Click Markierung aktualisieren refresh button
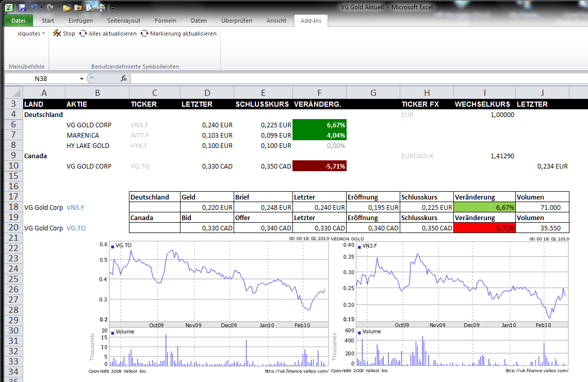 coord(178,34)
